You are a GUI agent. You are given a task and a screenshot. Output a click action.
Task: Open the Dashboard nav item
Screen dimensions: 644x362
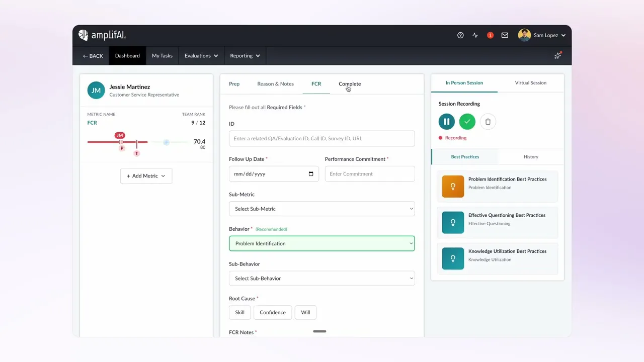coord(127,56)
